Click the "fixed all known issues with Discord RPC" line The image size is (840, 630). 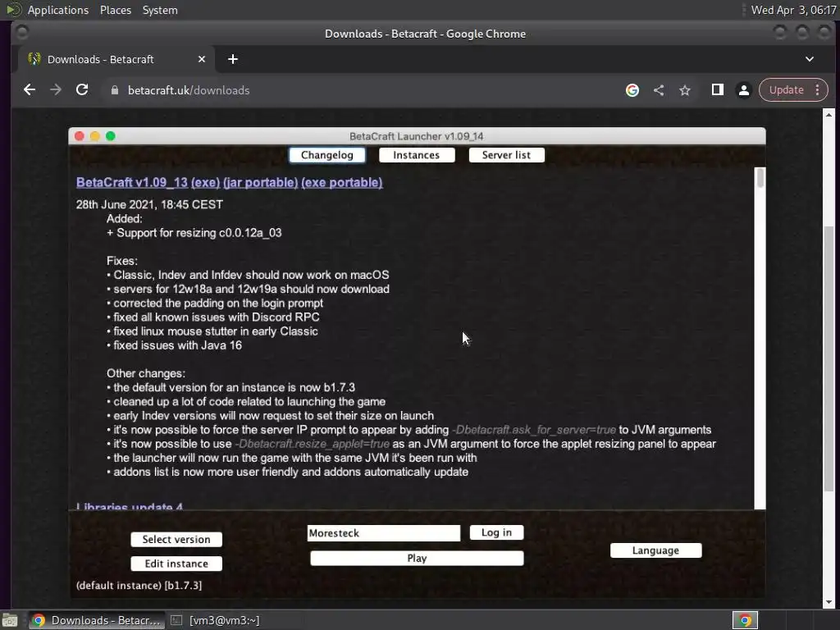(x=217, y=317)
